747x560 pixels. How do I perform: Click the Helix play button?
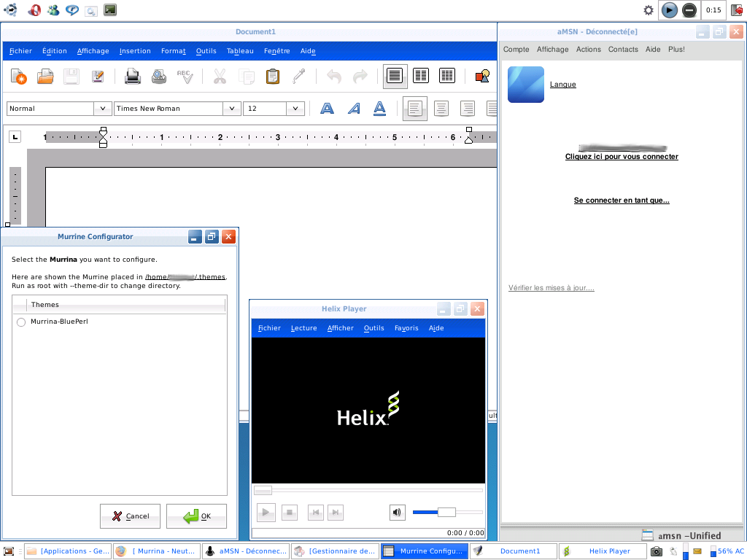click(266, 513)
